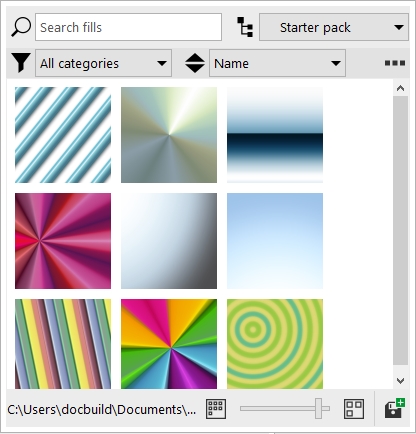Click the magnifying glass search icon
This screenshot has height=434, width=416.
coord(21,27)
